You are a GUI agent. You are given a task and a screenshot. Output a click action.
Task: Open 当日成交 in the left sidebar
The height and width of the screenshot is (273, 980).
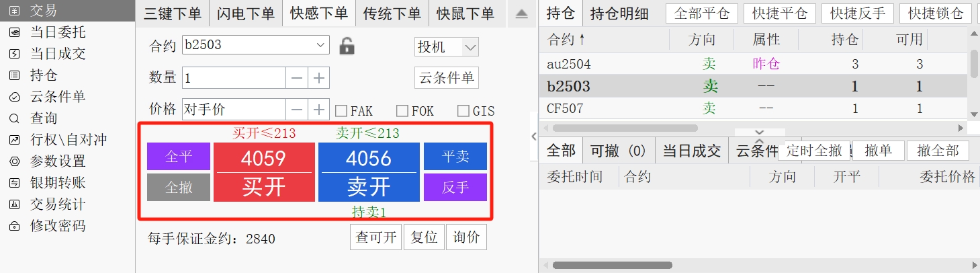coord(58,54)
